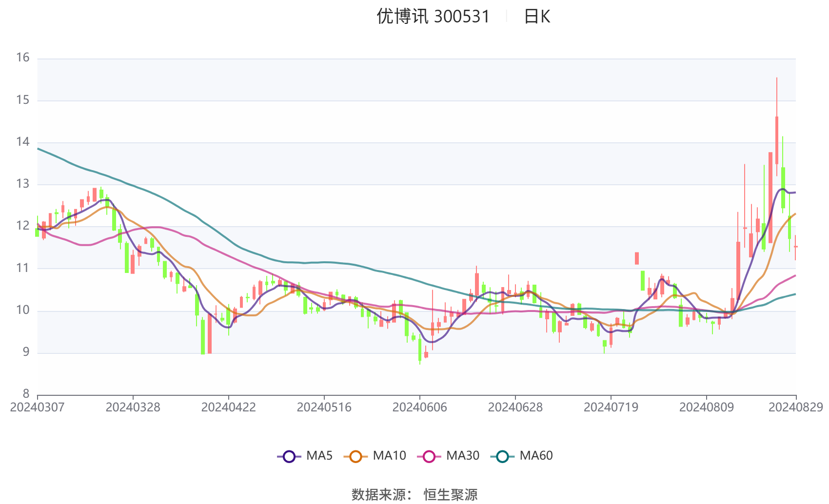Viewport: 829px width, 504px height.
Task: Click the 16 value on the price axis
Action: point(23,58)
